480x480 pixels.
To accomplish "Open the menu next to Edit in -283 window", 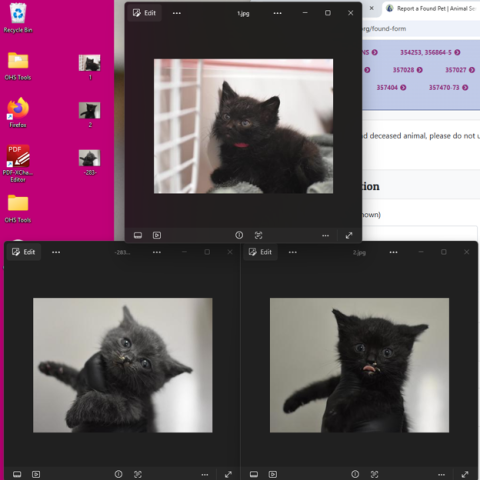I will click(56, 252).
